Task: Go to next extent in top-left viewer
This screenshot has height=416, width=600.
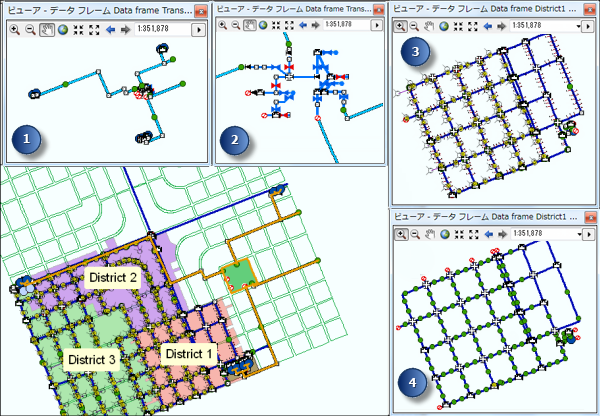Action: [125, 29]
